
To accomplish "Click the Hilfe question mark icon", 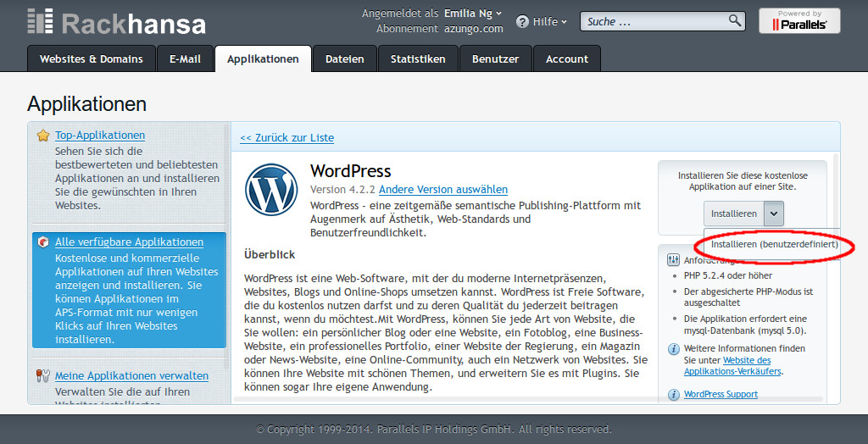I will (522, 21).
